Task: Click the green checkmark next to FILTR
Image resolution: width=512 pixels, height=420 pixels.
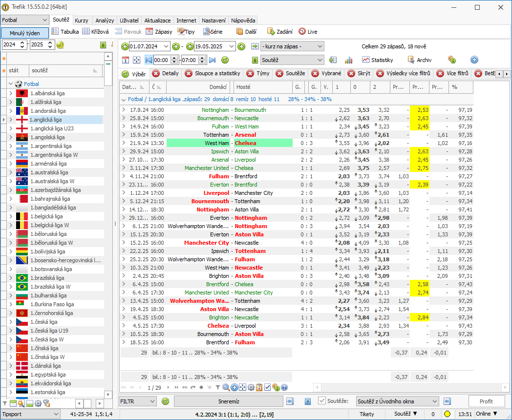Action: (x=166, y=401)
